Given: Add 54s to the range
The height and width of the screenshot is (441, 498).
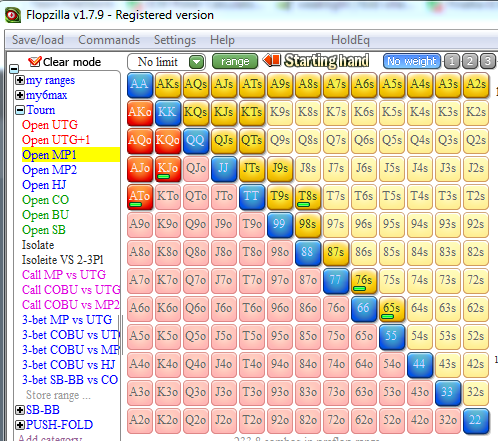Looking at the screenshot, I should tap(420, 337).
